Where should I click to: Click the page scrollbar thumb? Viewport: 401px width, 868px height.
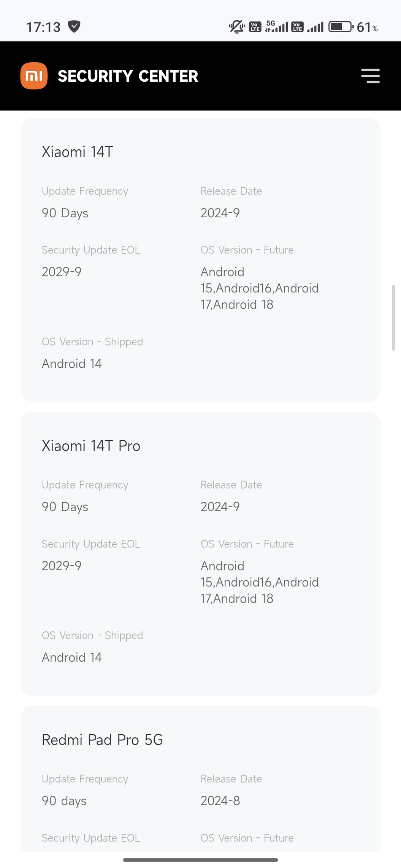pyautogui.click(x=393, y=318)
